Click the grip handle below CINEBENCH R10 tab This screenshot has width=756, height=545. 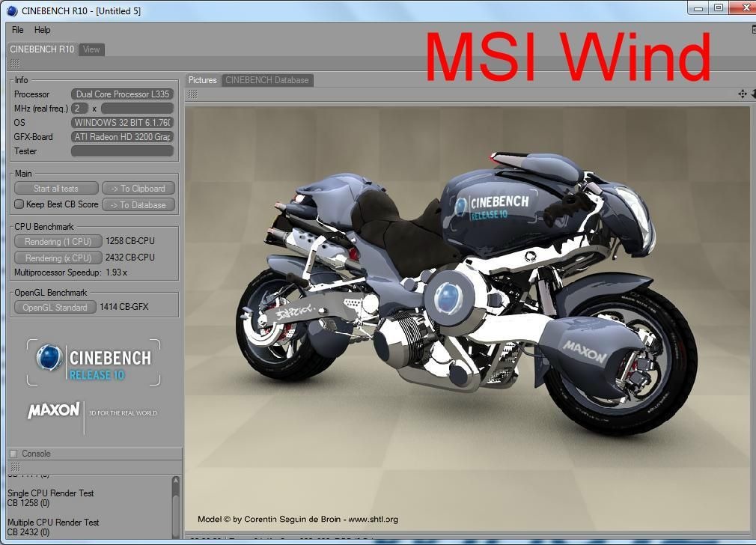15,64
